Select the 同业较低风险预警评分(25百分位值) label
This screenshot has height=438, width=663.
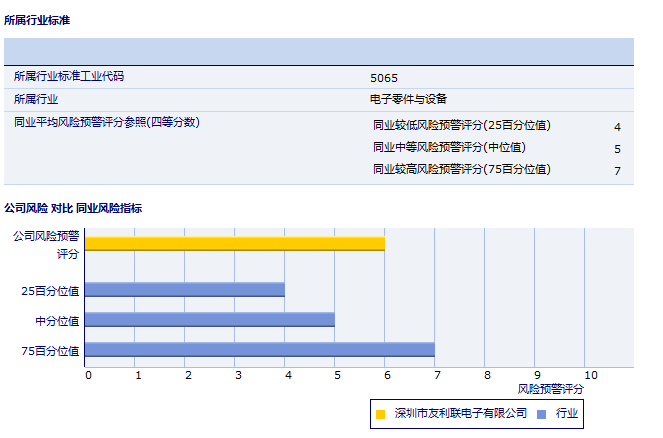(x=461, y=126)
